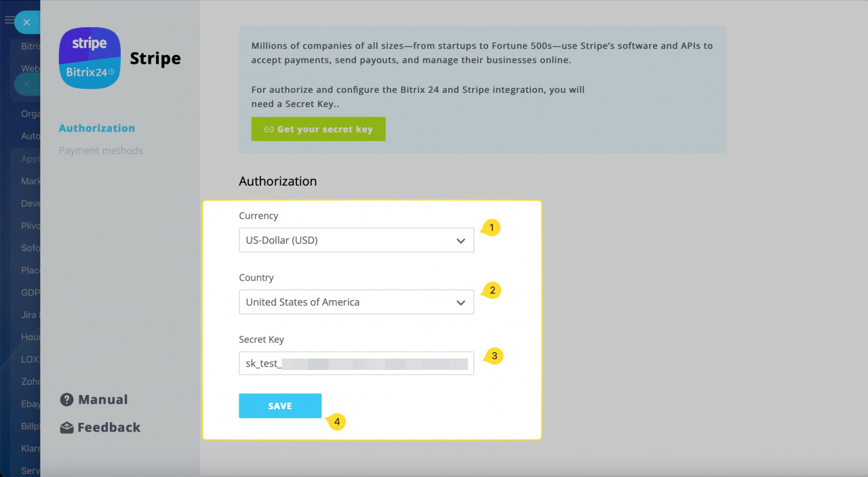Click the Country dropdown chevron arrow

[461, 303]
